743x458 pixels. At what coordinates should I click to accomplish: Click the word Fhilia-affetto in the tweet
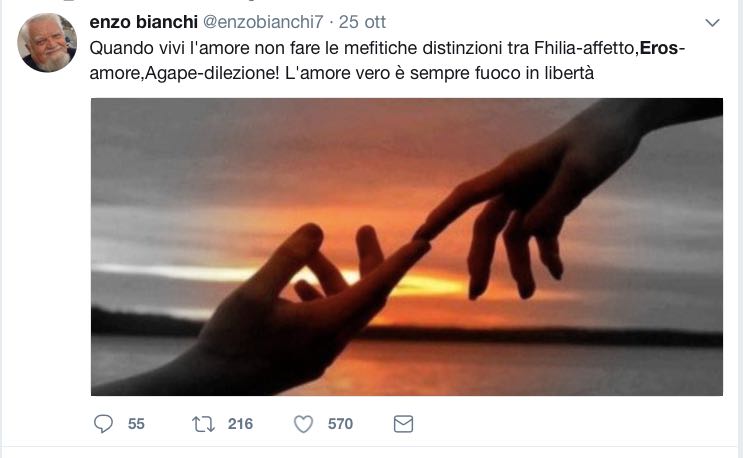584,48
